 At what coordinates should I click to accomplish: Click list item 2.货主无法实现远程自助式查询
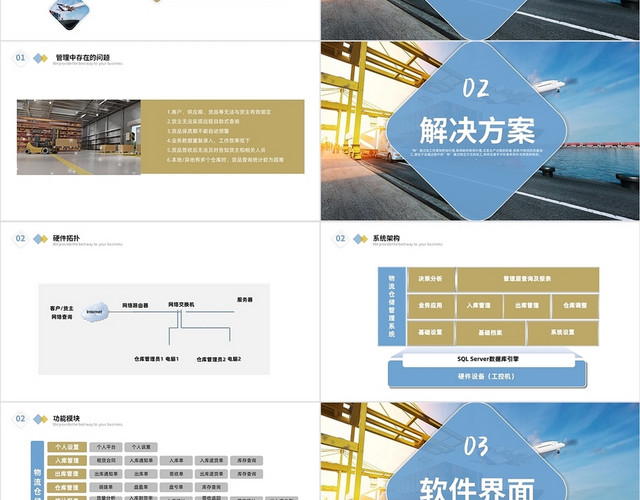click(203, 122)
